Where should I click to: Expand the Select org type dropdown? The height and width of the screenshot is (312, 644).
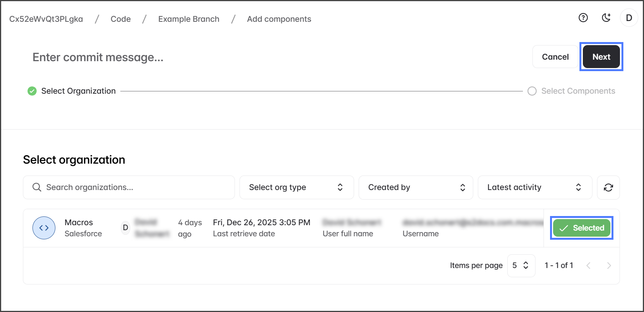(x=296, y=187)
